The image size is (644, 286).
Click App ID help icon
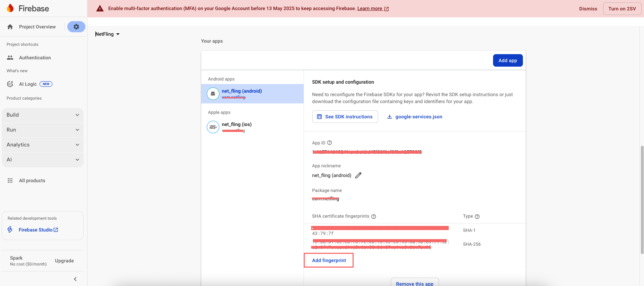(x=330, y=143)
